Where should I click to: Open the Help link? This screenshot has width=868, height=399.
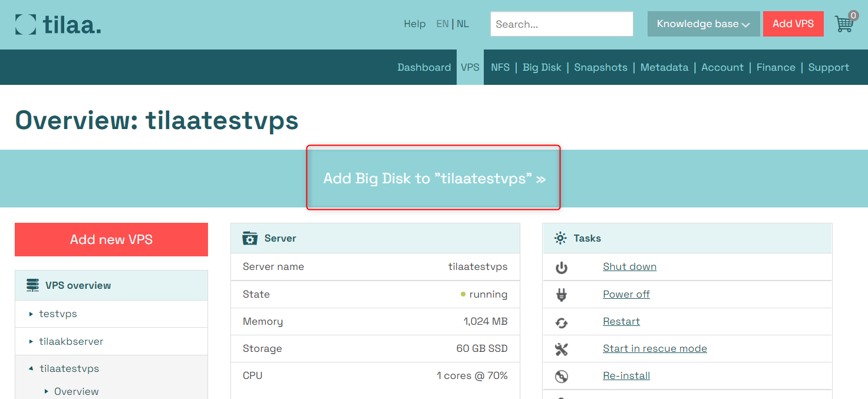click(415, 24)
